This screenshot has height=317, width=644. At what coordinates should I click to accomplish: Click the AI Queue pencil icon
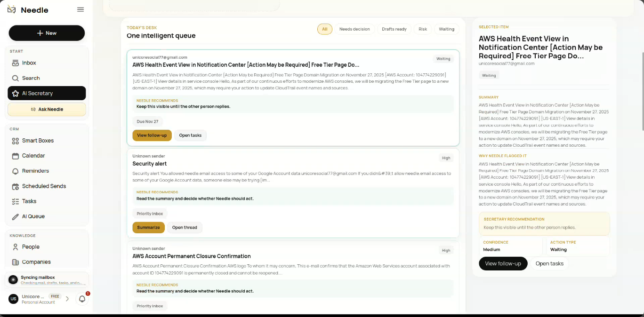tap(16, 216)
